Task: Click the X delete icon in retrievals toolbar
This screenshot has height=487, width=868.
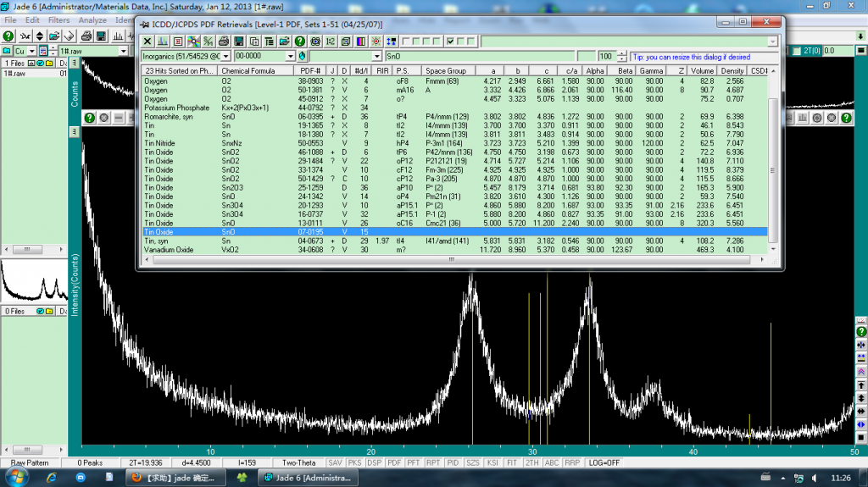Action: [147, 41]
